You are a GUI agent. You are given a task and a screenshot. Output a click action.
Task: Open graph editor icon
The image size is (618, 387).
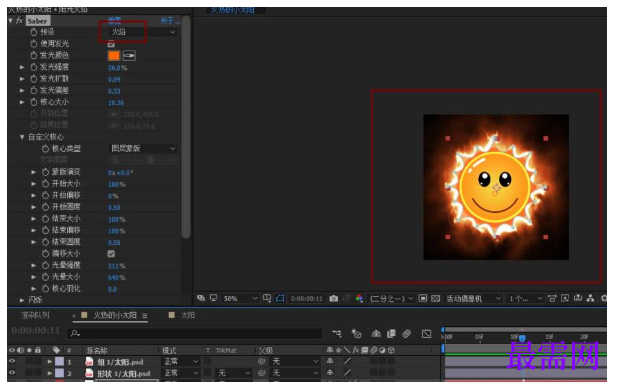pyautogui.click(x=426, y=334)
